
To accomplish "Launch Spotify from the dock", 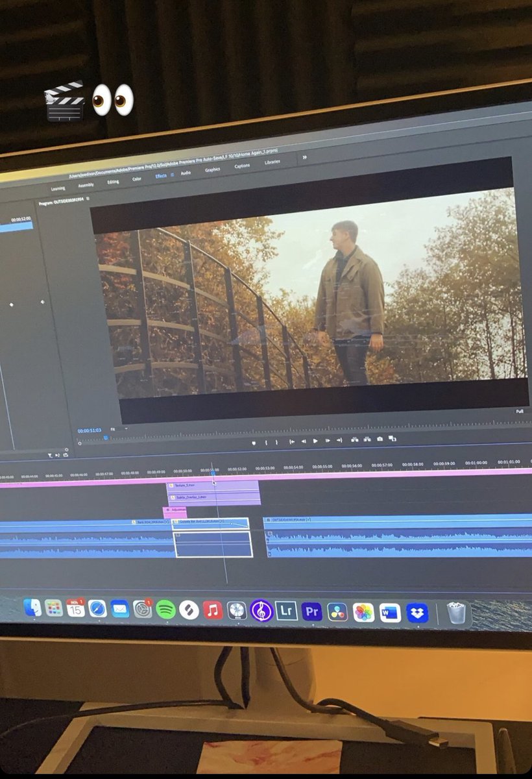I will point(165,610).
